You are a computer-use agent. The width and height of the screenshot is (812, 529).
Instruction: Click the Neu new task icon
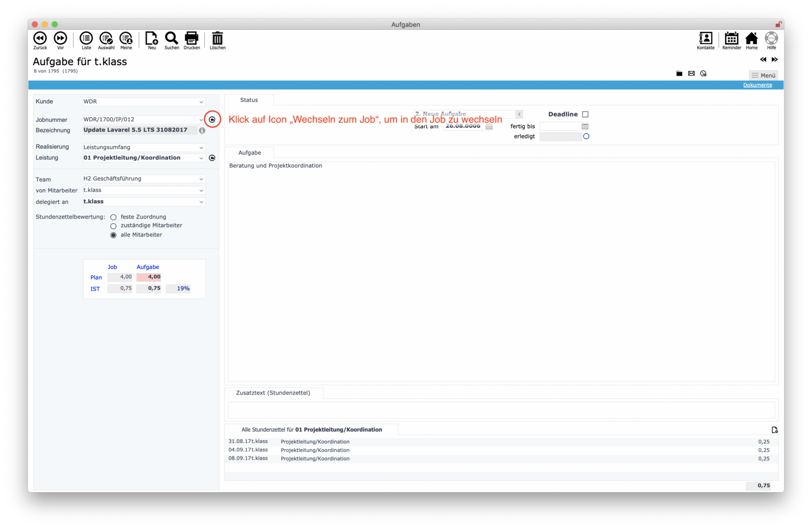click(151, 39)
